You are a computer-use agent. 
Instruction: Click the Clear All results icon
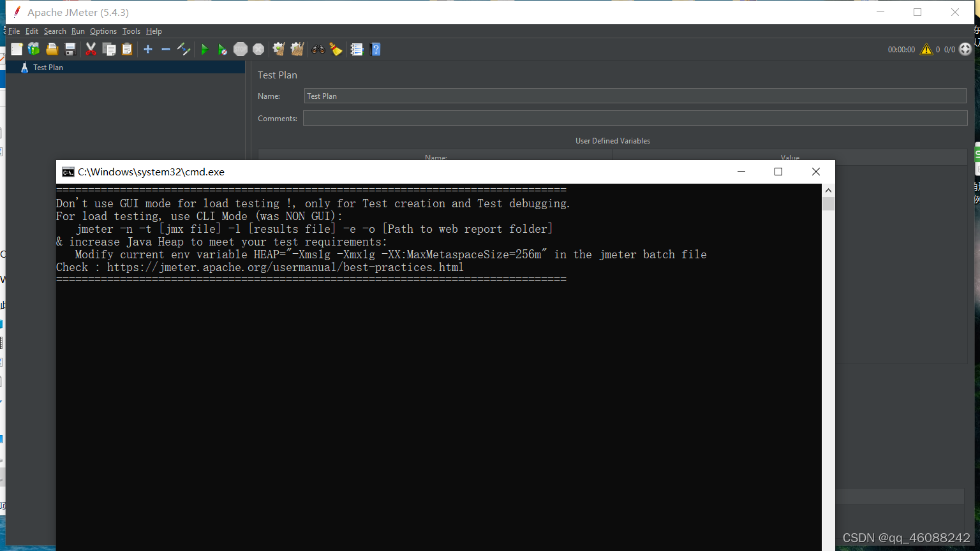[297, 49]
